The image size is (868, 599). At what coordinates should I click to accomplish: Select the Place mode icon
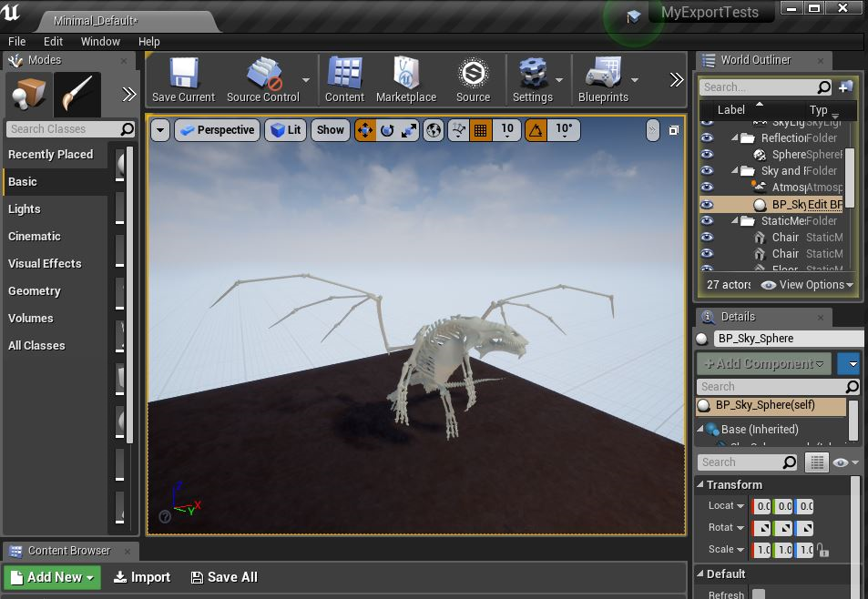[x=29, y=94]
